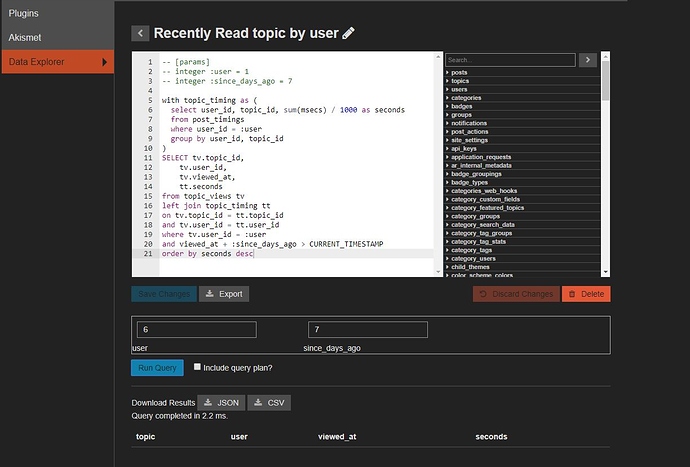Viewport: 690px width, 467px height.
Task: Click the arrow button next to schema search
Action: click(x=588, y=60)
